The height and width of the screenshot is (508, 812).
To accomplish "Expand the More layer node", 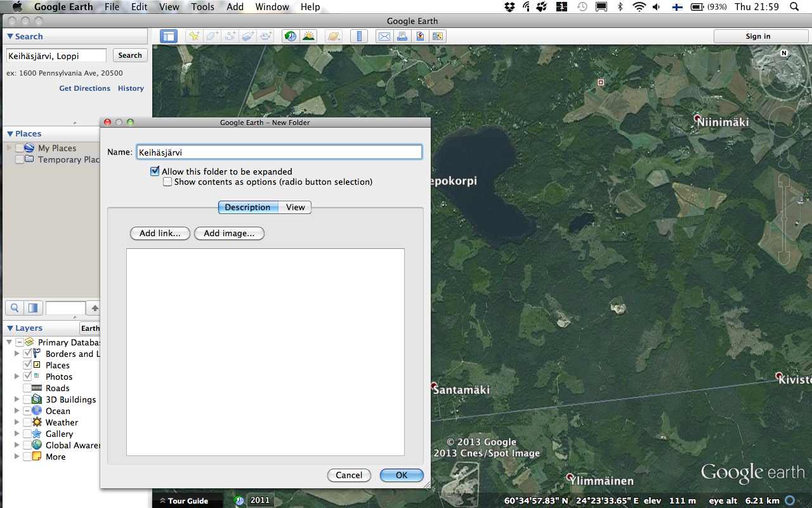I will (16, 457).
